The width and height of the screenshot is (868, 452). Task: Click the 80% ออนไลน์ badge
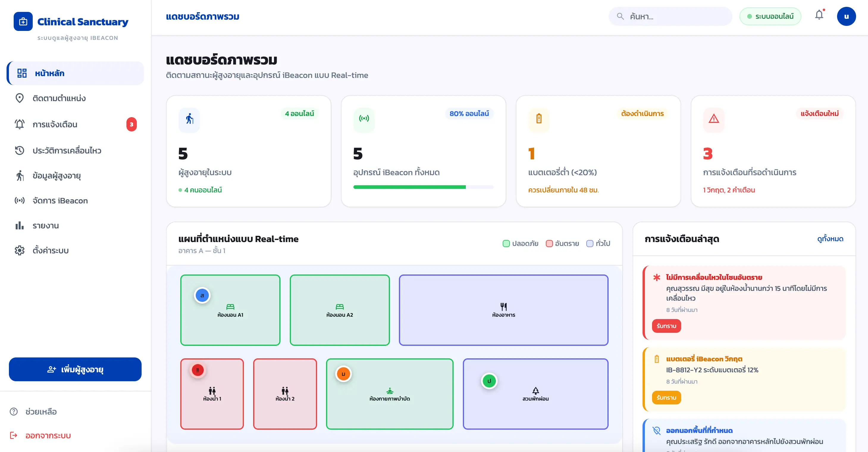pyautogui.click(x=469, y=114)
